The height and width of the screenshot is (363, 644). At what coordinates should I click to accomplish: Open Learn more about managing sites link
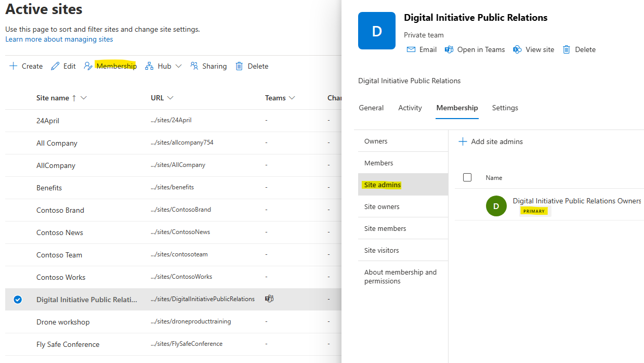point(59,39)
